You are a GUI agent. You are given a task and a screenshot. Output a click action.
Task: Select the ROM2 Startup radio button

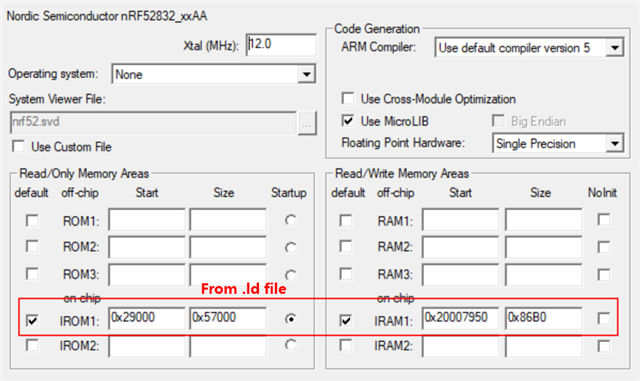tap(291, 247)
